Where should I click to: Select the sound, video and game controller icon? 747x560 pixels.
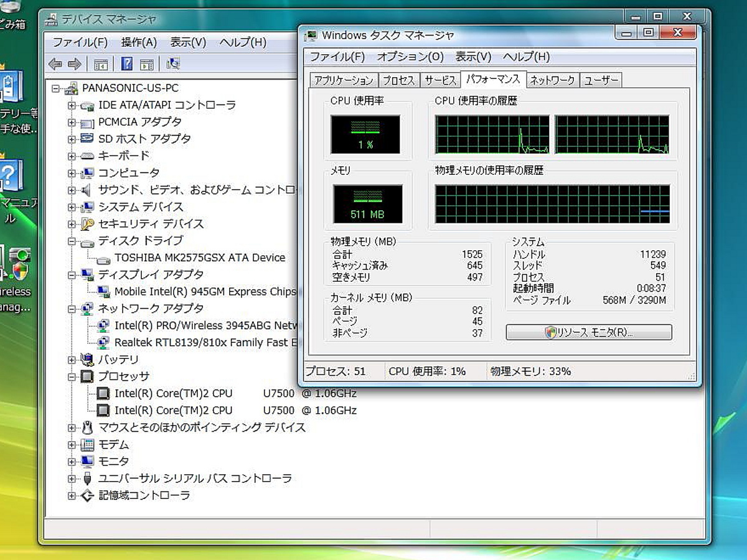tap(88, 190)
